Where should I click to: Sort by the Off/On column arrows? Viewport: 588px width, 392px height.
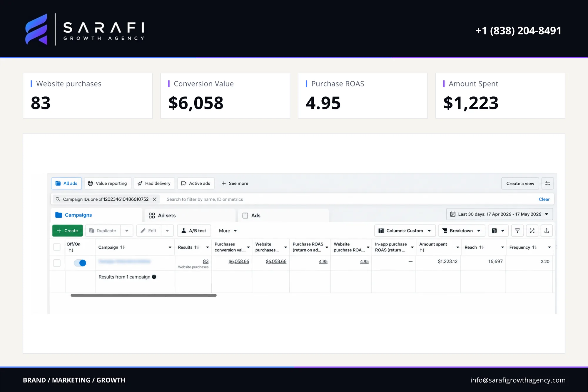pyautogui.click(x=71, y=250)
